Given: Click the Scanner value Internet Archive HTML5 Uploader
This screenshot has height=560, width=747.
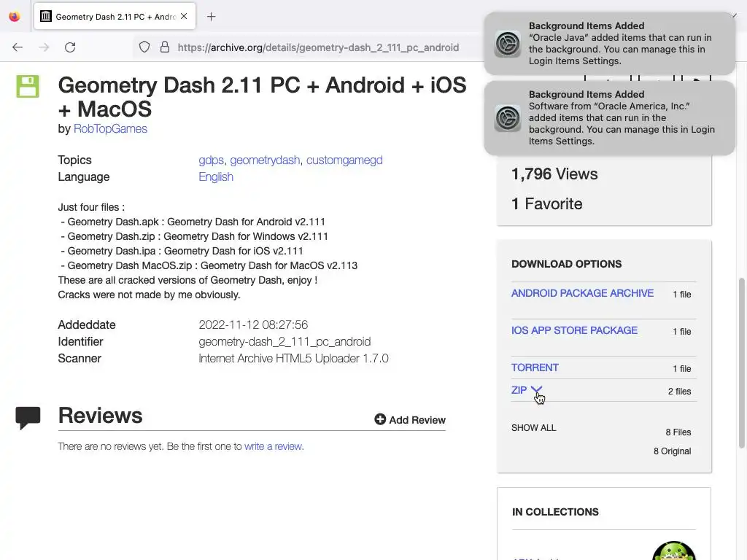Looking at the screenshot, I should [293, 358].
